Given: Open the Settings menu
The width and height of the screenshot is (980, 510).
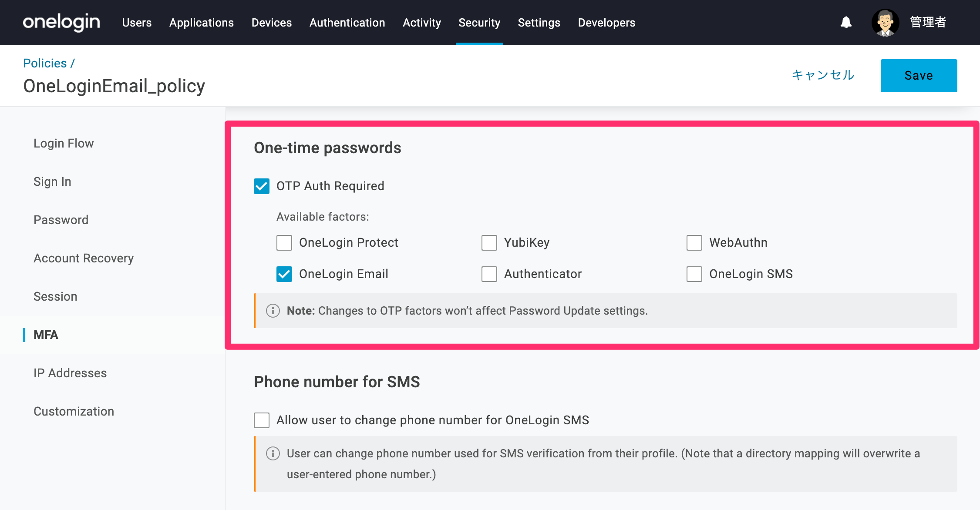Looking at the screenshot, I should pos(539,23).
